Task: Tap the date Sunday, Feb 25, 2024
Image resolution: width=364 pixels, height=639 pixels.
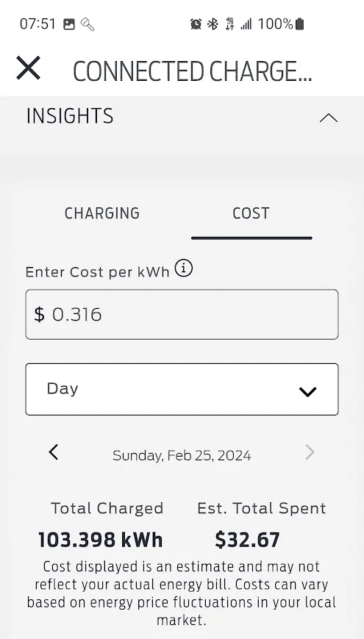Action: (x=182, y=455)
